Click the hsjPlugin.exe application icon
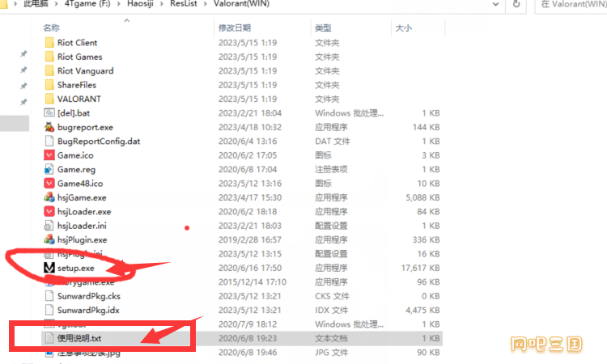The width and height of the screenshot is (607, 364). 49,239
